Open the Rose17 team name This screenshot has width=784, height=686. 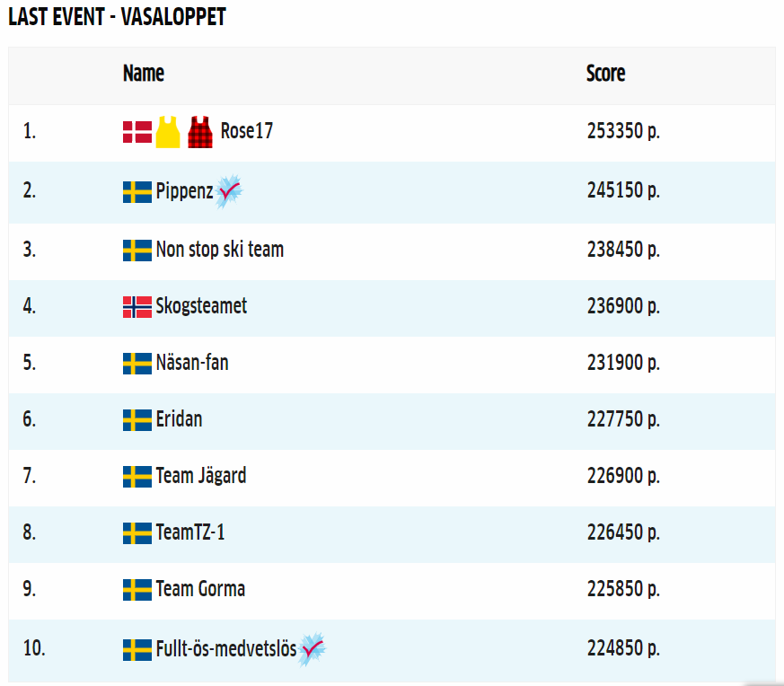[246, 131]
